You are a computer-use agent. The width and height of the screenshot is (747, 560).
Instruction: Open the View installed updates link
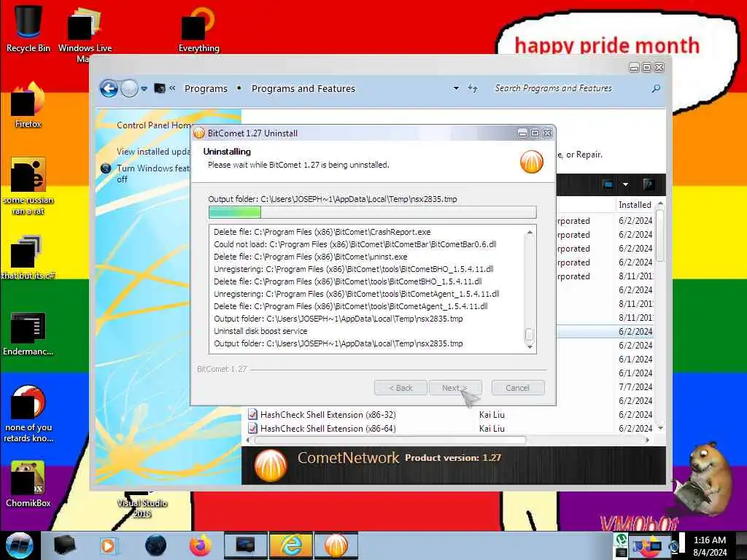(153, 152)
